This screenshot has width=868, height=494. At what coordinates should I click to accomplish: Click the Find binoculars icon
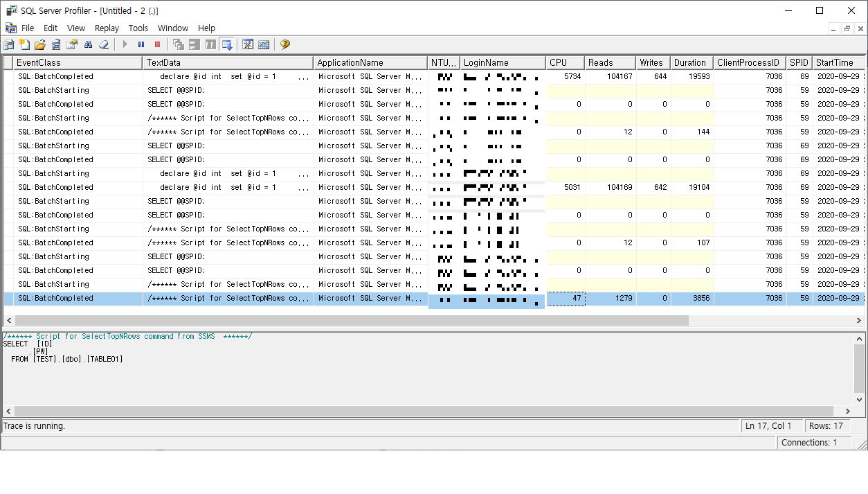pyautogui.click(x=88, y=44)
